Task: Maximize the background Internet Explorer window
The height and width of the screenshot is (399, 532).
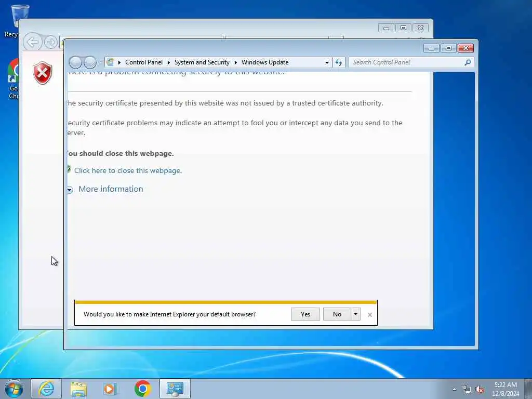Action: click(403, 28)
